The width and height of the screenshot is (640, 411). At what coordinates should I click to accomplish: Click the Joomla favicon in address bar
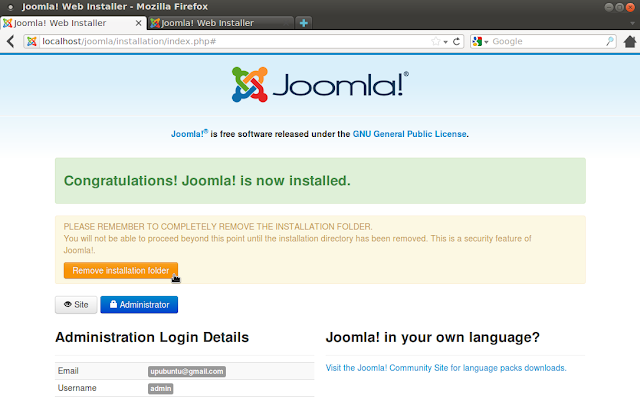pos(32,41)
